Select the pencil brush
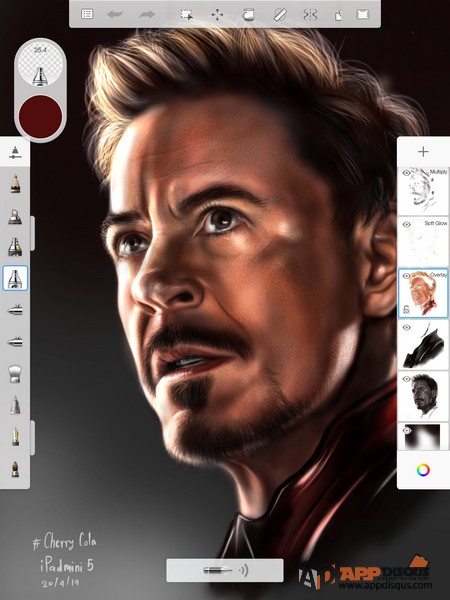The height and width of the screenshot is (600, 450). (15, 184)
